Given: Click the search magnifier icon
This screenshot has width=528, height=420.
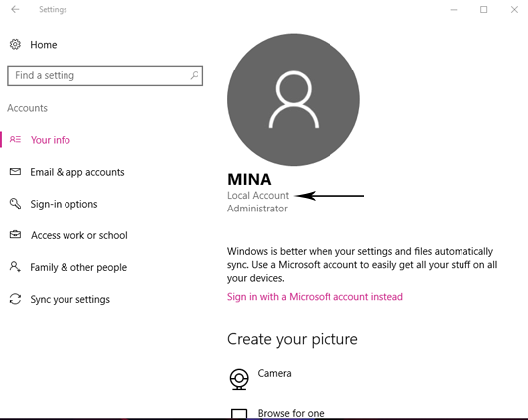Looking at the screenshot, I should tap(195, 75).
